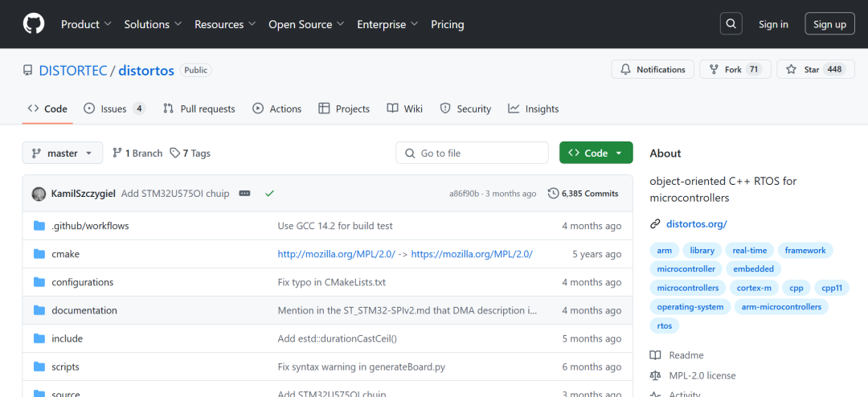
Task: Go to the Pricing page
Action: pyautogui.click(x=448, y=24)
